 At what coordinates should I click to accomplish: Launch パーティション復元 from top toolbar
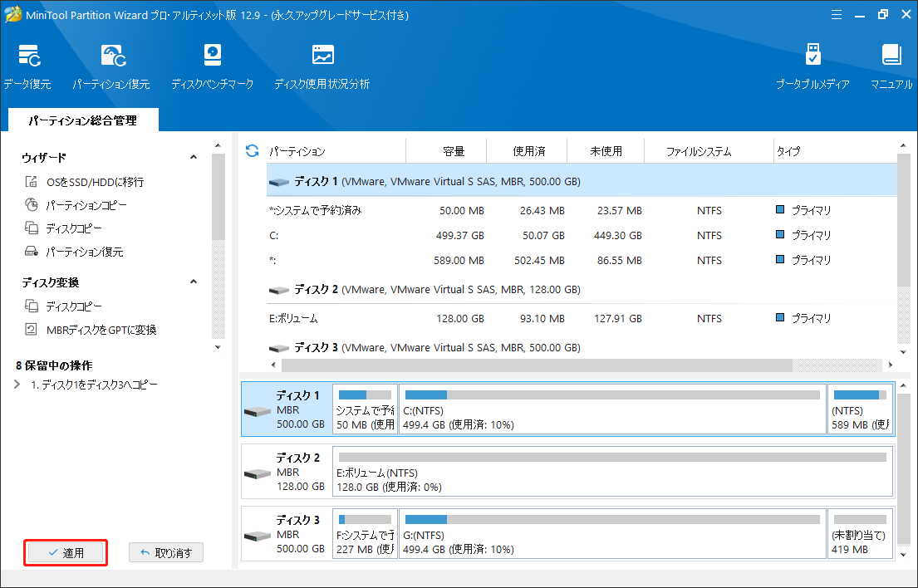click(111, 66)
